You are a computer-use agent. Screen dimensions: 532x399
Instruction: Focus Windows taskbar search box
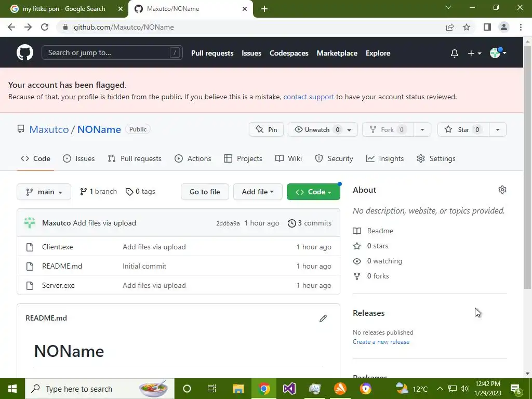(x=100, y=389)
